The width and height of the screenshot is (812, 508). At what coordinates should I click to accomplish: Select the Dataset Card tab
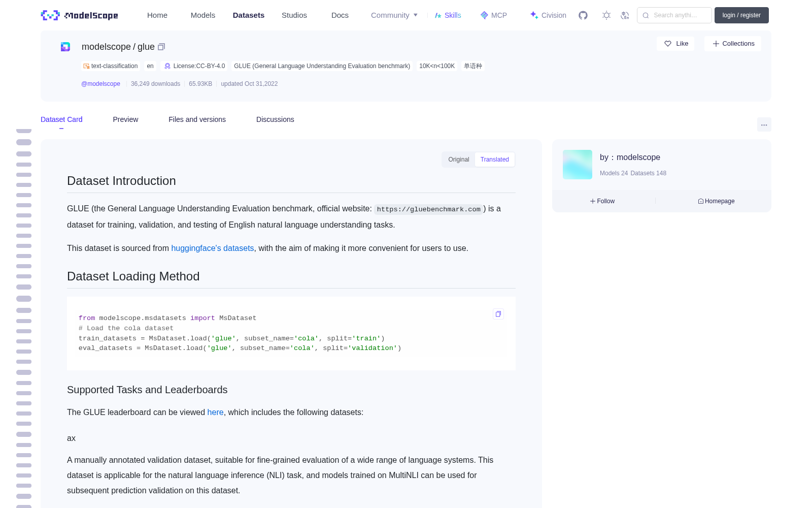tap(61, 119)
